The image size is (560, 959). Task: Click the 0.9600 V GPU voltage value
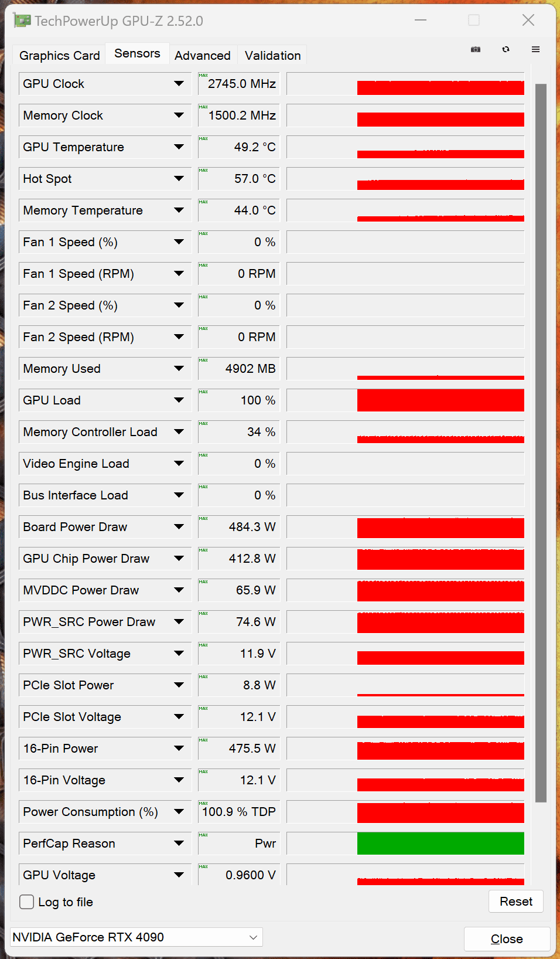tap(239, 875)
